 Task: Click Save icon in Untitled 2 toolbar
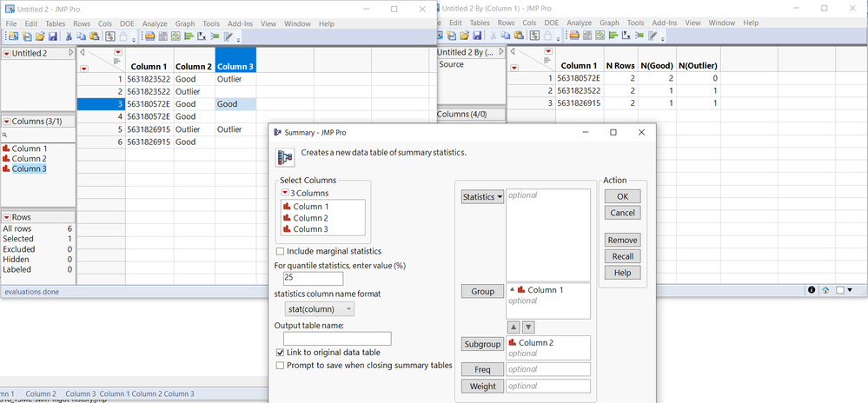click(x=53, y=36)
